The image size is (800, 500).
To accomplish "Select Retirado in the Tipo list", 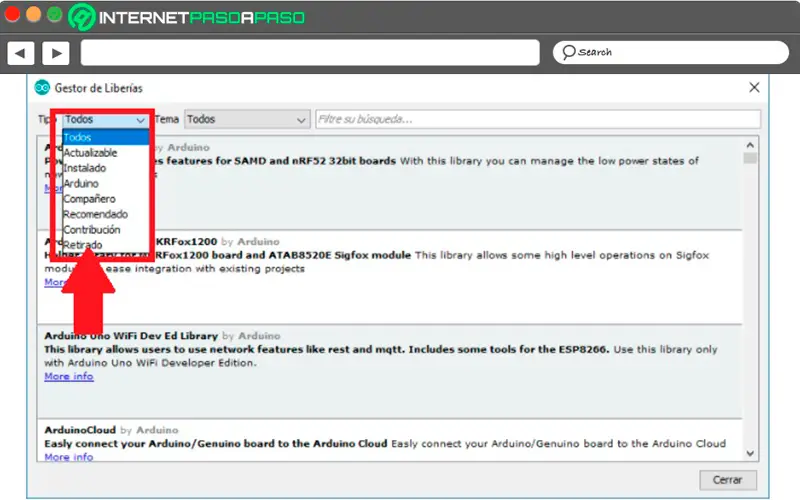I will coord(106,244).
